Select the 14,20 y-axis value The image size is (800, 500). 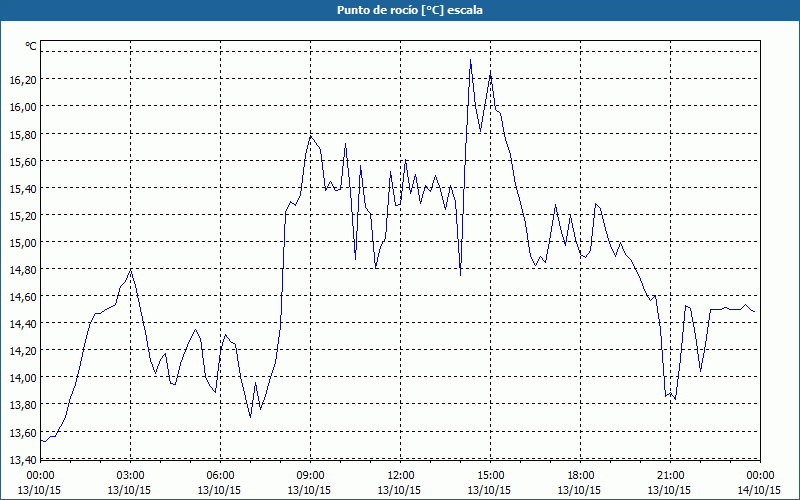pos(23,351)
